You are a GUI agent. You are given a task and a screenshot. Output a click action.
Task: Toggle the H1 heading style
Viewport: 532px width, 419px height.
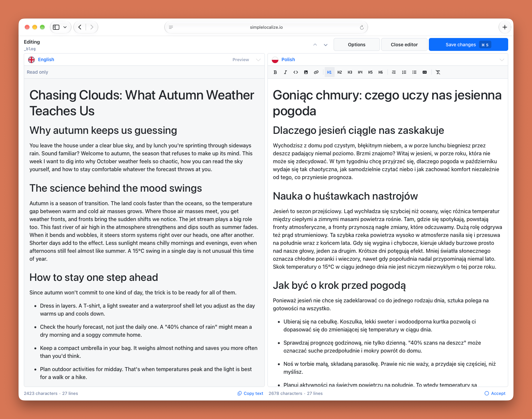[x=329, y=72]
